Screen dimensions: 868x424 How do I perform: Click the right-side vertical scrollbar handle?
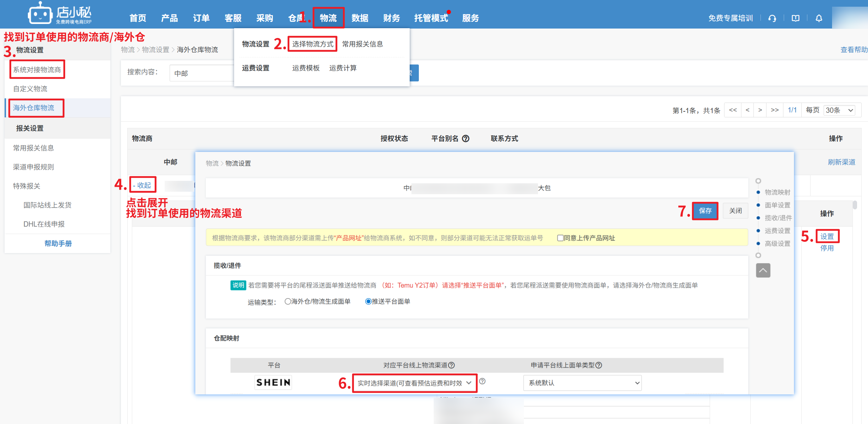coord(855,205)
